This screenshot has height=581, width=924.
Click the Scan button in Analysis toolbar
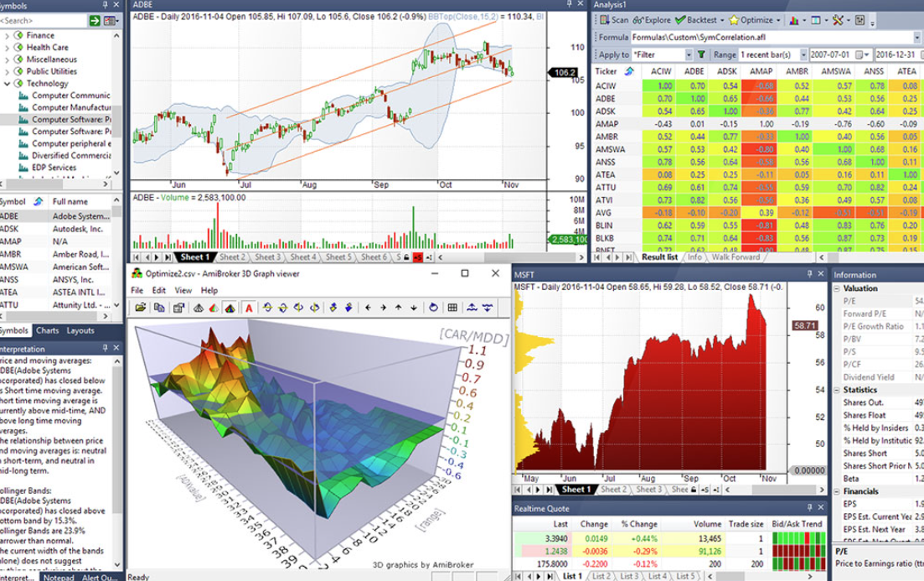(615, 20)
